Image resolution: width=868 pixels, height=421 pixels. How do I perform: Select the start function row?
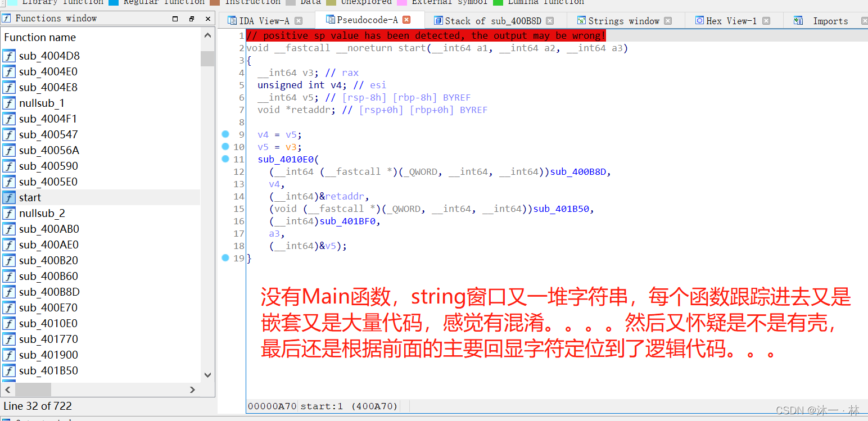pos(101,197)
